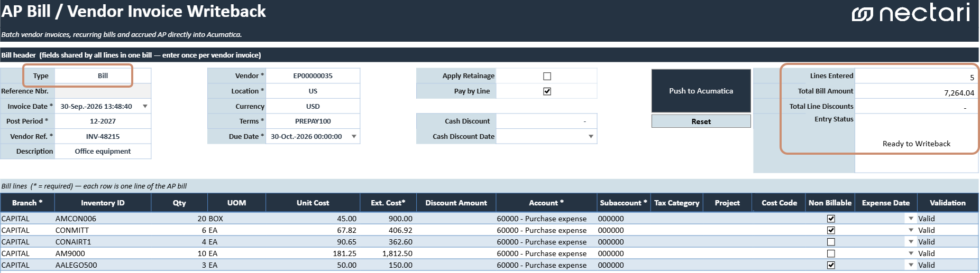Click the Ext. Cost column header
Screen dimensions: 980x273
[388, 203]
